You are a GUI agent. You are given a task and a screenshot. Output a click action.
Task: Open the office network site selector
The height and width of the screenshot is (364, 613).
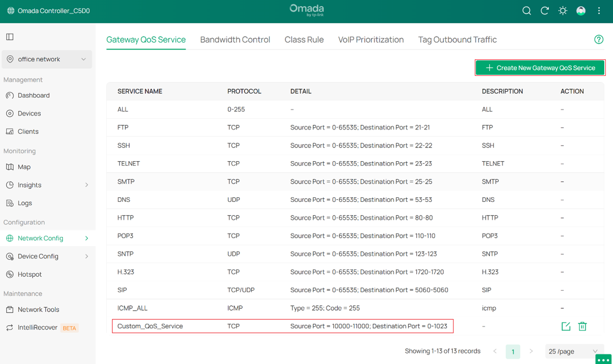(47, 59)
